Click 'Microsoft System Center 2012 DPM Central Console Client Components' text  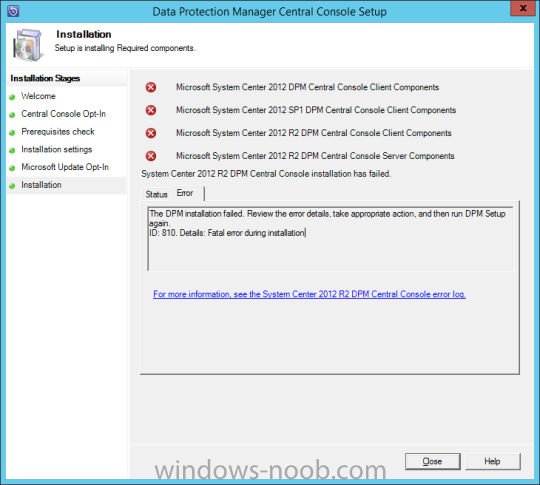307,87
